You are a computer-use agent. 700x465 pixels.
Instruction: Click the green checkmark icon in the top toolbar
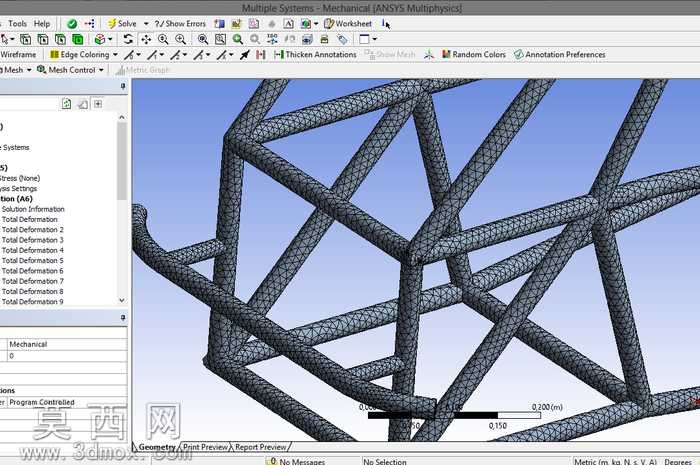pos(72,24)
